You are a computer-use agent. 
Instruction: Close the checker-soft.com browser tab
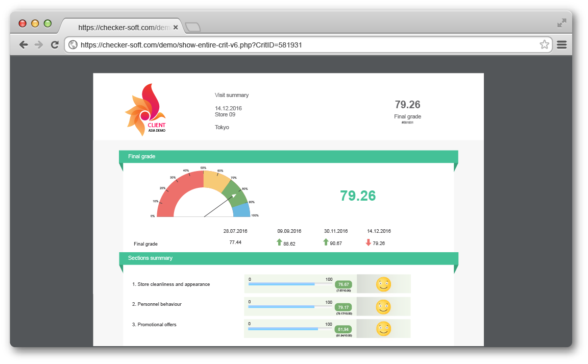(176, 28)
